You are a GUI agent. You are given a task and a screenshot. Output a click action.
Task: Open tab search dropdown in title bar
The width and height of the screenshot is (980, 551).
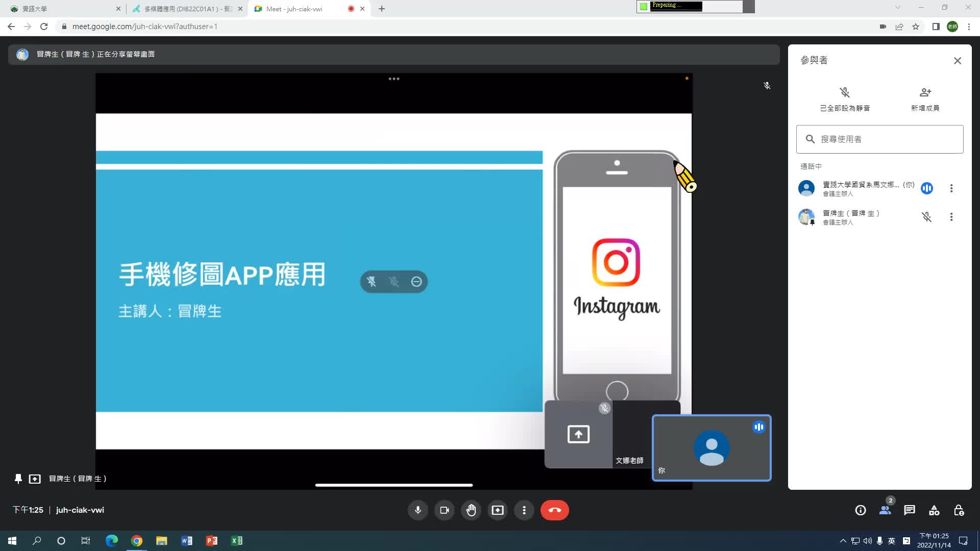[897, 7]
